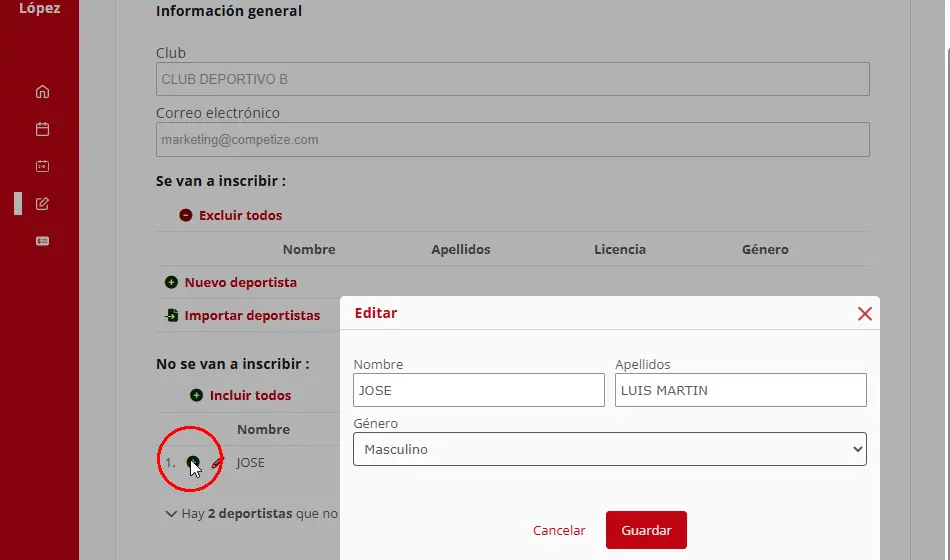Open the registration edit icon in sidebar
This screenshot has width=950, height=560.
tap(42, 204)
